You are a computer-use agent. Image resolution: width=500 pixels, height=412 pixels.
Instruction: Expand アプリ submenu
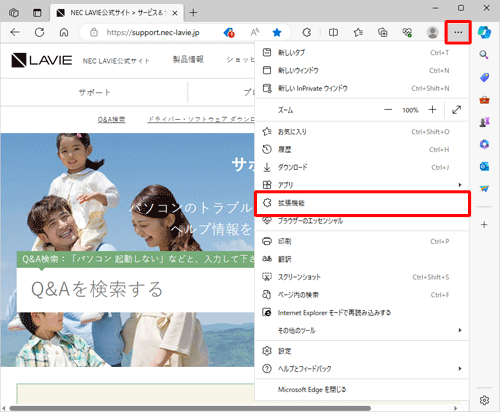(362, 185)
